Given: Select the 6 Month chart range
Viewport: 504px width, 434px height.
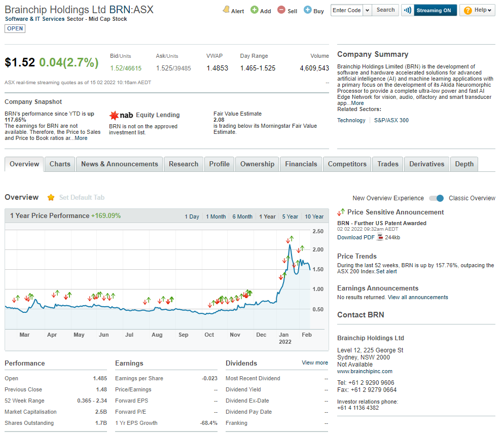Looking at the screenshot, I should point(242,216).
